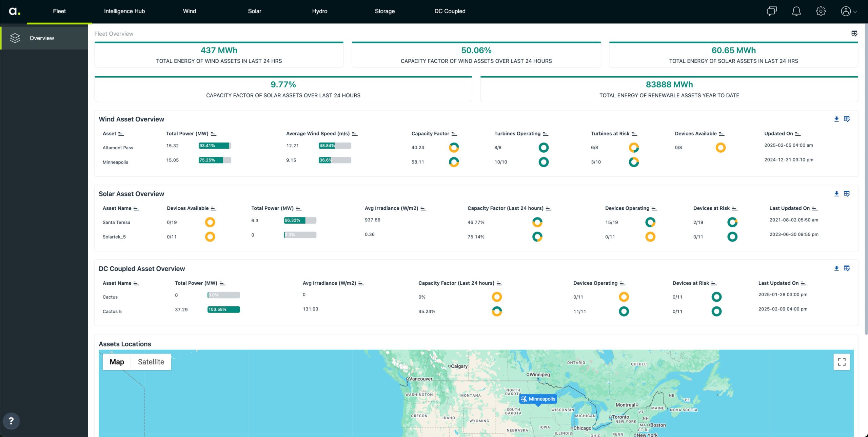The width and height of the screenshot is (868, 437).
Task: Click the Altamont Pass asset
Action: pyautogui.click(x=118, y=148)
